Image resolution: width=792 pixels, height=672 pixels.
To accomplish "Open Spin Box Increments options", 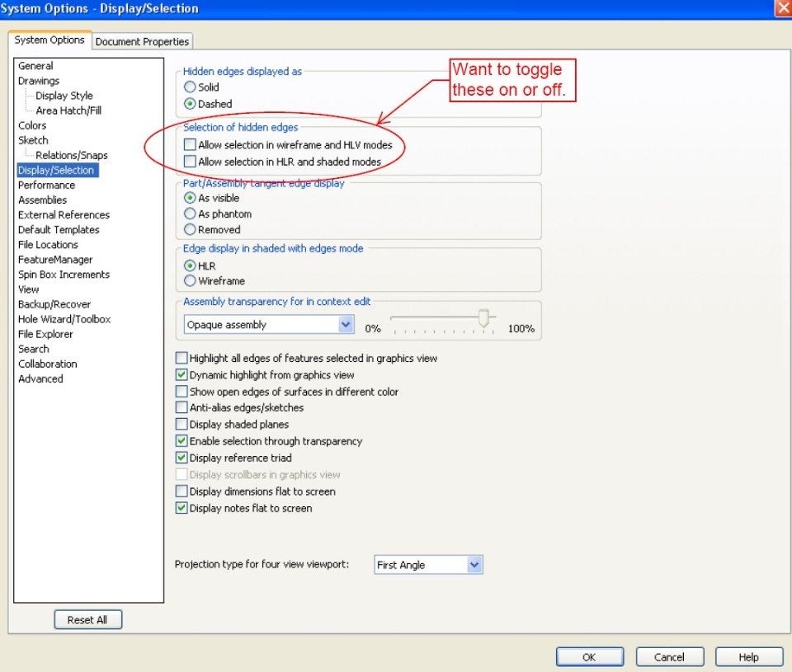I will 64,275.
